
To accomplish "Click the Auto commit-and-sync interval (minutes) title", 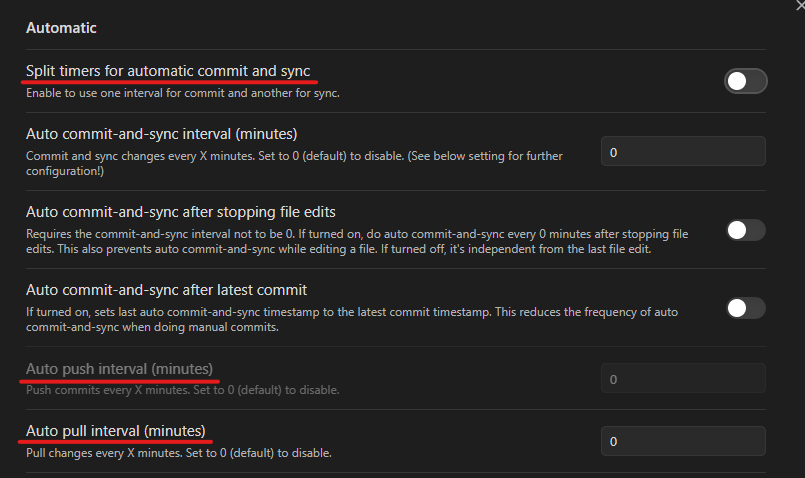I will click(x=162, y=134).
